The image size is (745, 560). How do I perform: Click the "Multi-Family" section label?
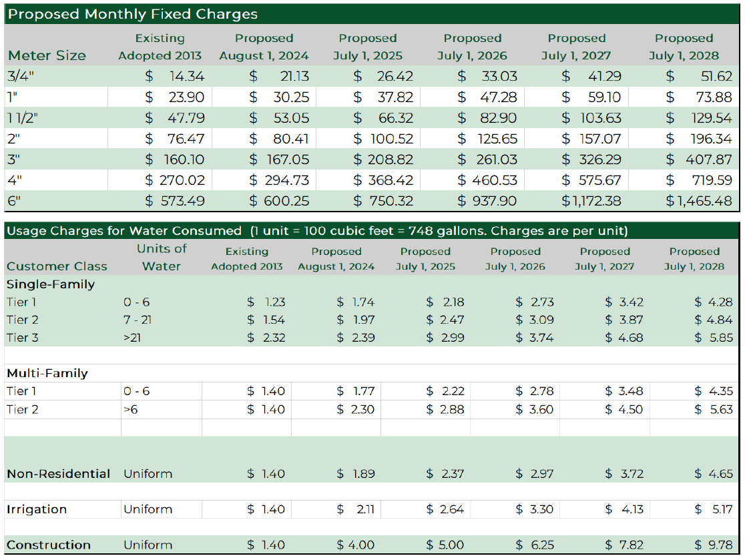click(47, 373)
